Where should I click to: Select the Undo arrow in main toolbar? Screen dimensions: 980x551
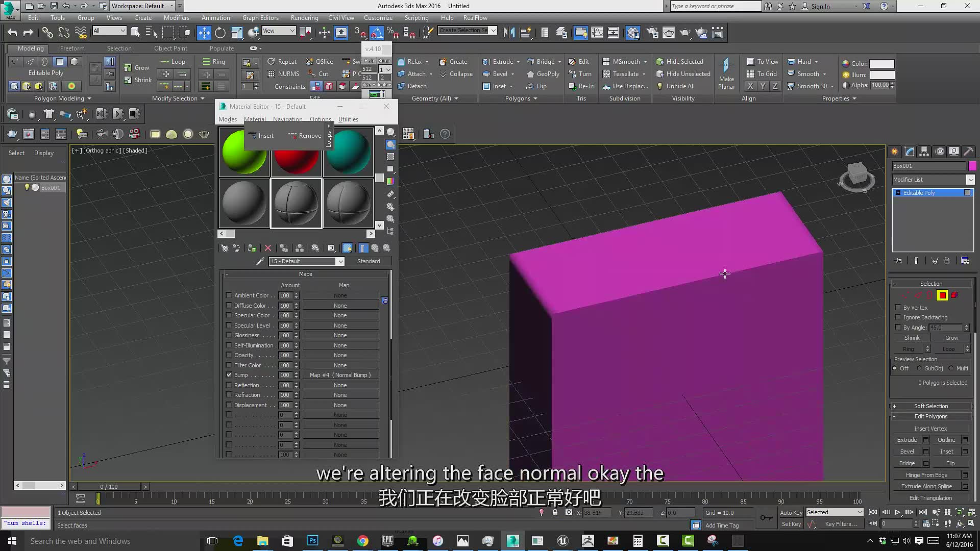point(12,33)
